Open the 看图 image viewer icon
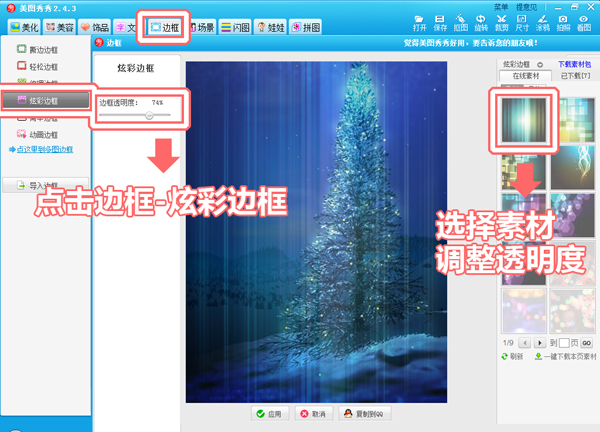The height and width of the screenshot is (432, 600). click(584, 23)
